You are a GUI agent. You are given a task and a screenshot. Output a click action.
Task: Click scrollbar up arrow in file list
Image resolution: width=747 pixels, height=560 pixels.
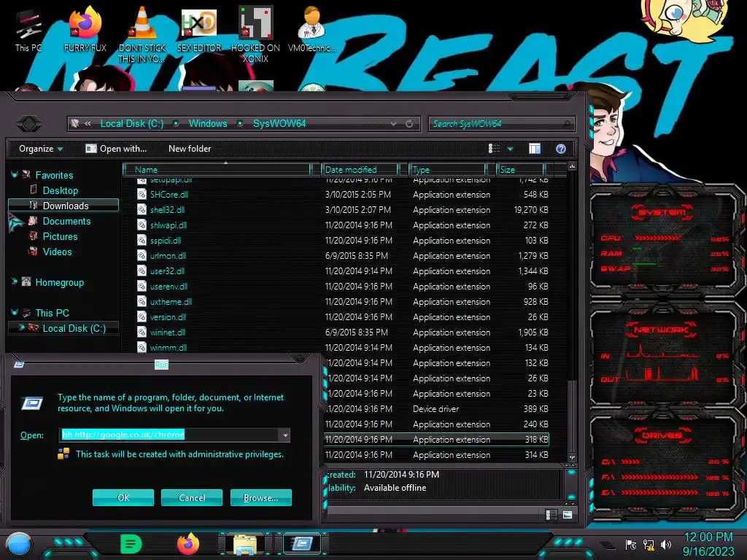tap(572, 167)
